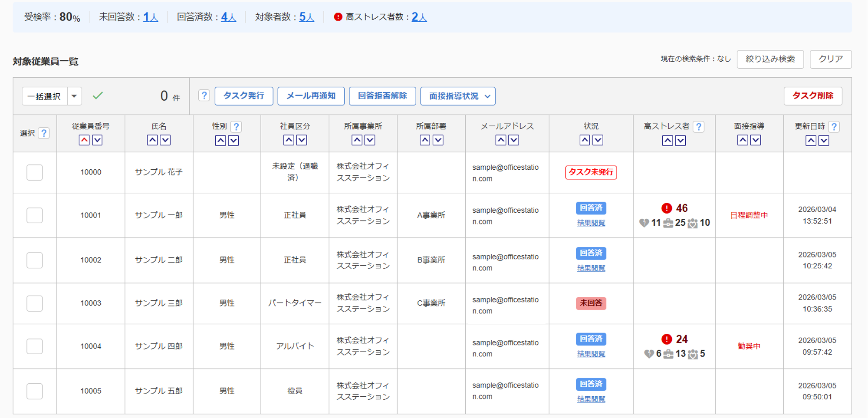Viewport: 868px width, 418px height.
Task: Open 結果閲覧 link for employee 10001
Action: click(591, 223)
